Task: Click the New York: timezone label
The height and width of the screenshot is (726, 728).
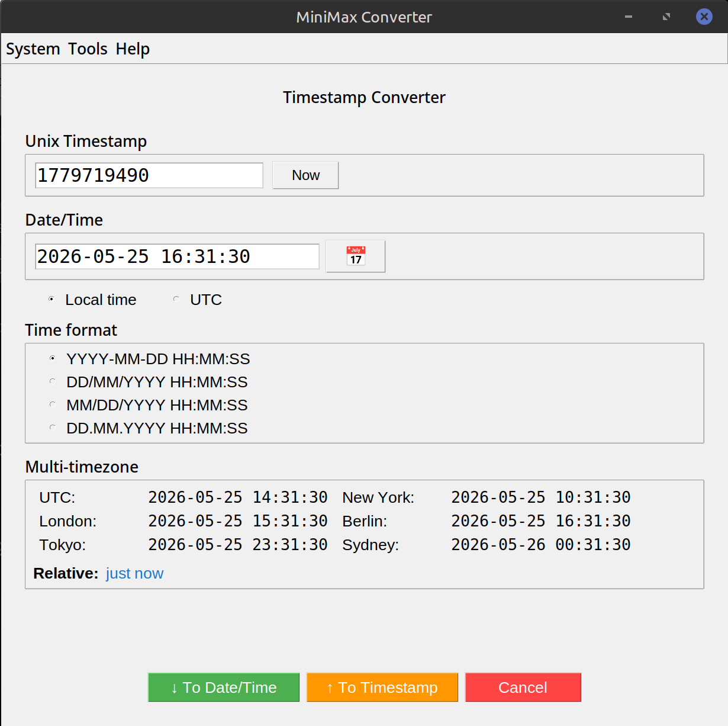Action: coord(378,497)
